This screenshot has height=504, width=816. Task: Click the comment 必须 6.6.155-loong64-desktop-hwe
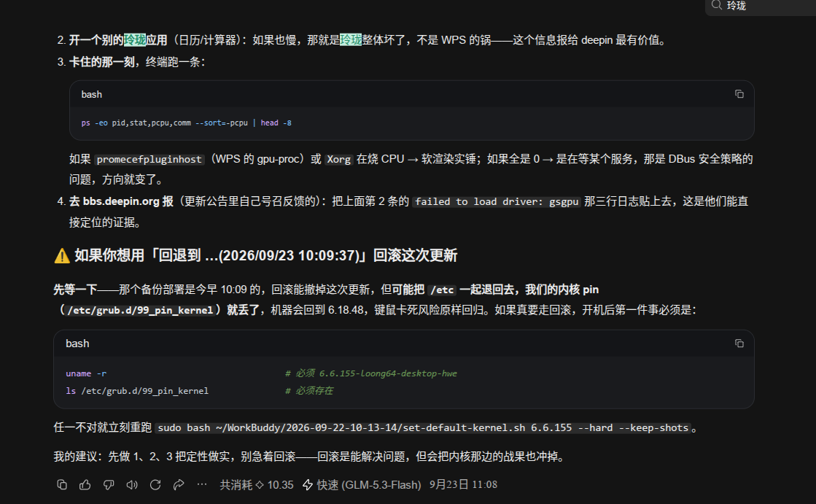click(371, 373)
